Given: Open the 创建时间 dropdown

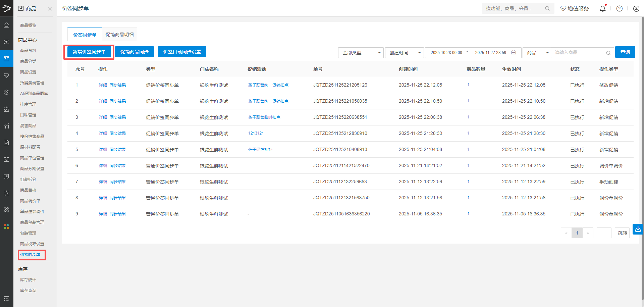Looking at the screenshot, I should tap(404, 53).
